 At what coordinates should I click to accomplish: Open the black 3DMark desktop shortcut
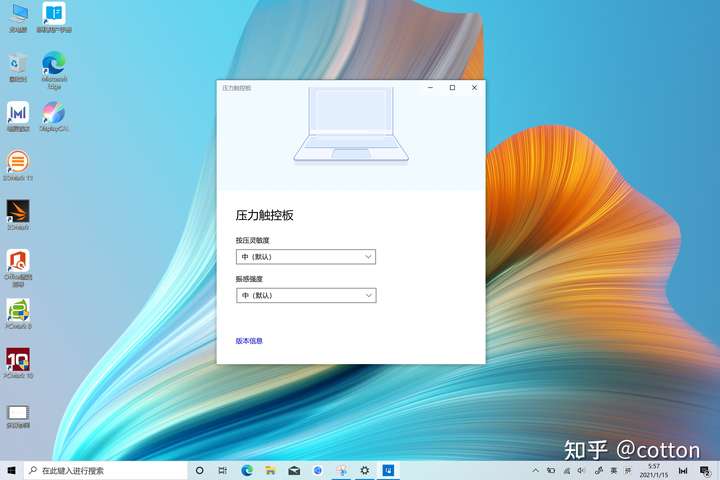(x=18, y=215)
